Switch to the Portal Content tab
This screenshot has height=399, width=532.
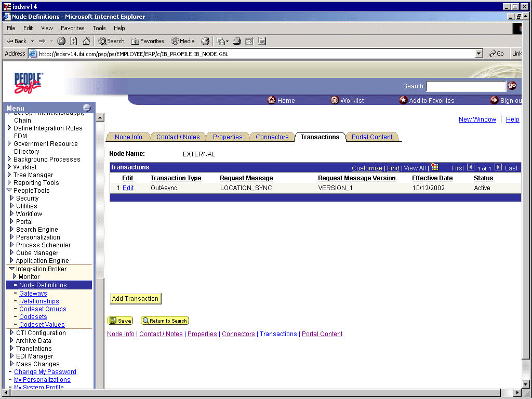(x=372, y=137)
